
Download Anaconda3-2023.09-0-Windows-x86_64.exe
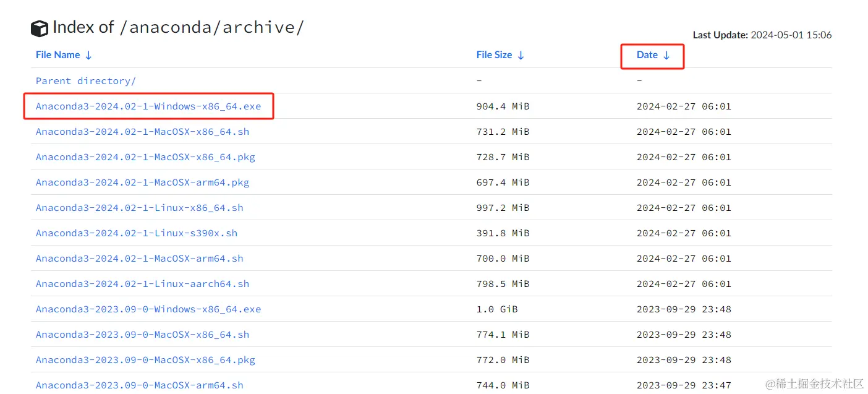pos(148,309)
